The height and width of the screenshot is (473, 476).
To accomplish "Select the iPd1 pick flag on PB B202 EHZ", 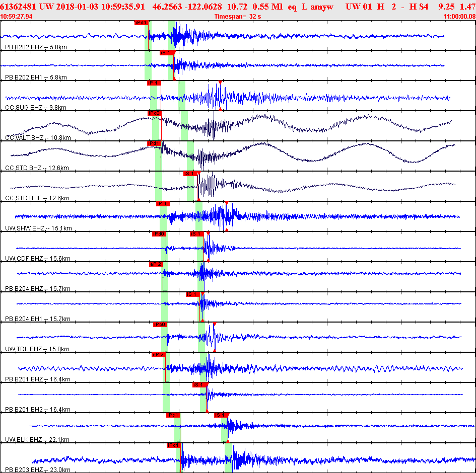I will point(141,23).
